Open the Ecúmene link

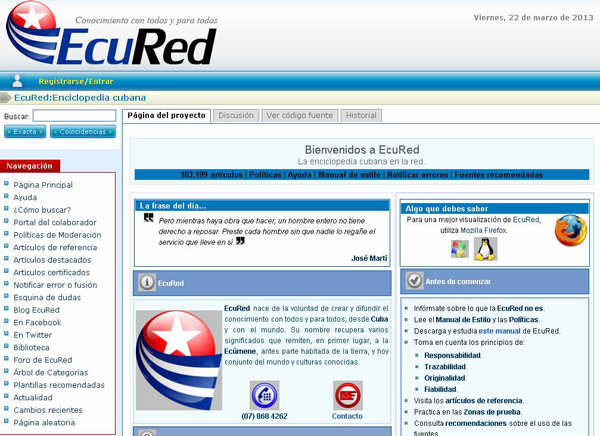[240, 351]
